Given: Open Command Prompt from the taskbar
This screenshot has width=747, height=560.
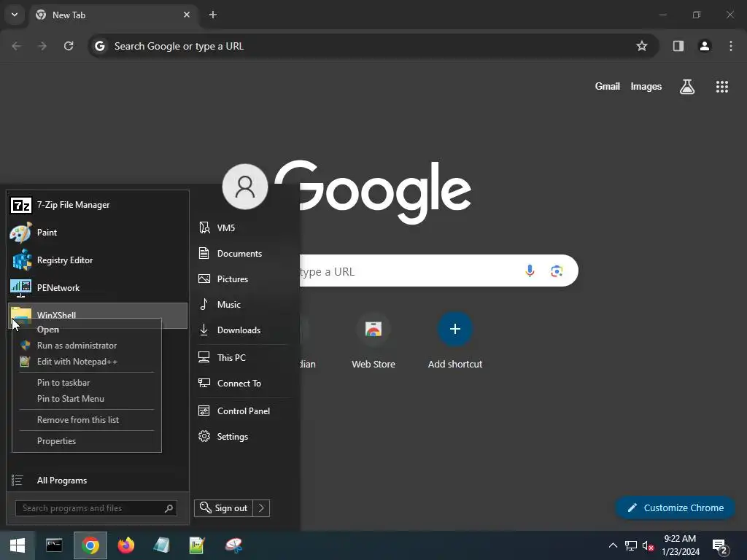Looking at the screenshot, I should [x=54, y=545].
